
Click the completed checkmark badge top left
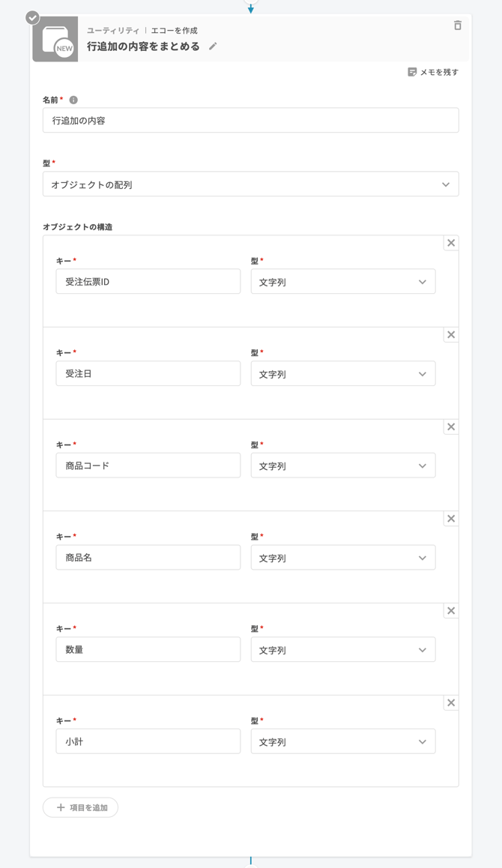[x=31, y=16]
